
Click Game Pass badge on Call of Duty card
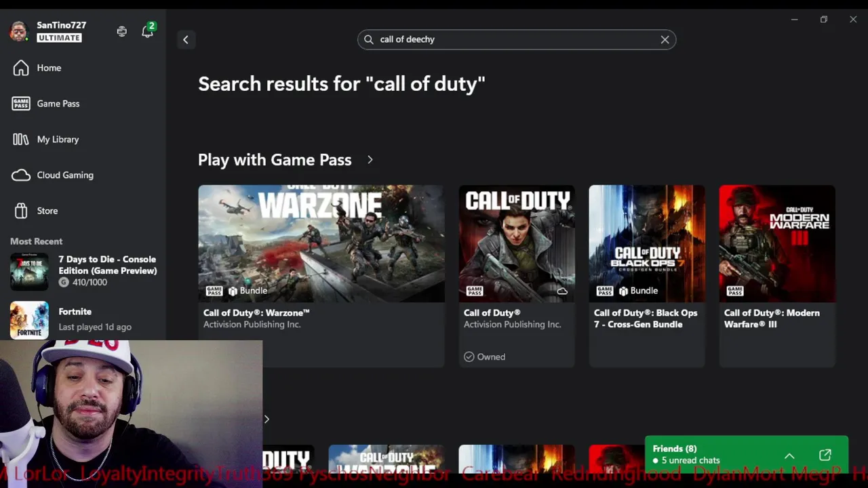coord(475,291)
